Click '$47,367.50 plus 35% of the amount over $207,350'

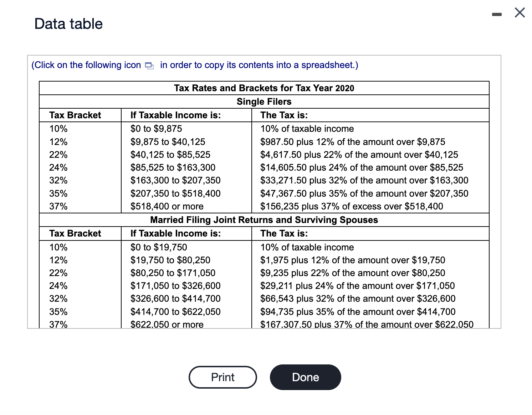coord(364,193)
